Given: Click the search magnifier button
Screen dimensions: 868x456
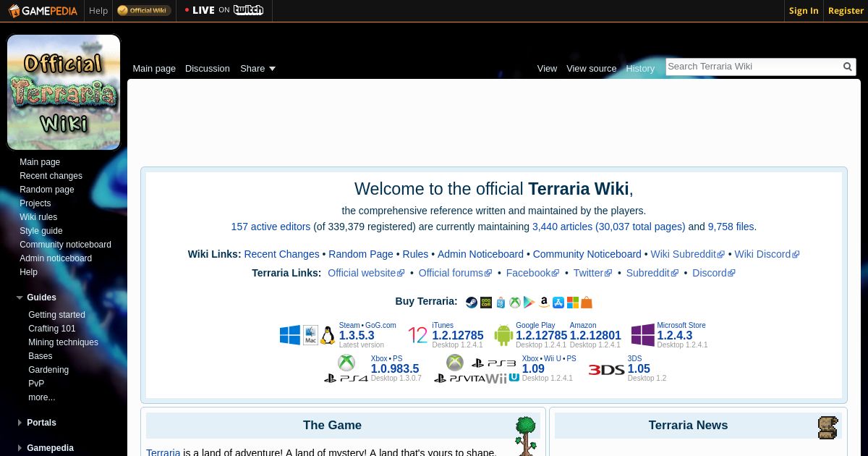Looking at the screenshot, I should tap(848, 67).
